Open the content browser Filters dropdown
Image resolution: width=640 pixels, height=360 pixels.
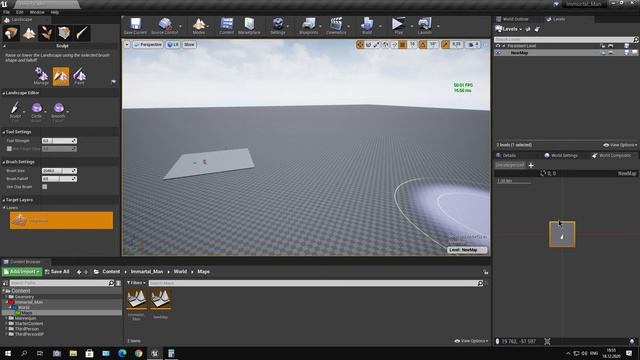point(136,283)
